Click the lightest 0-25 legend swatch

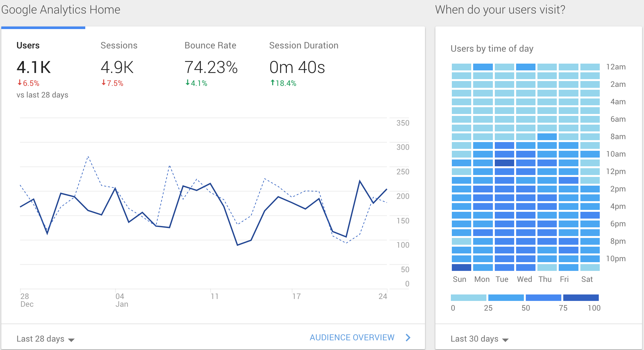468,297
